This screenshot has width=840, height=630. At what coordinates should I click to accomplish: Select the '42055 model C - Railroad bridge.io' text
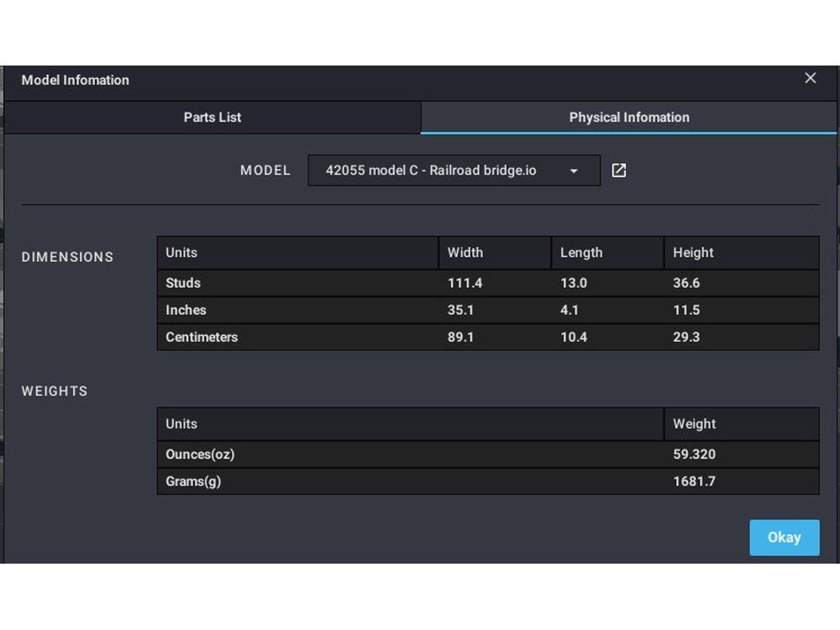(x=430, y=171)
